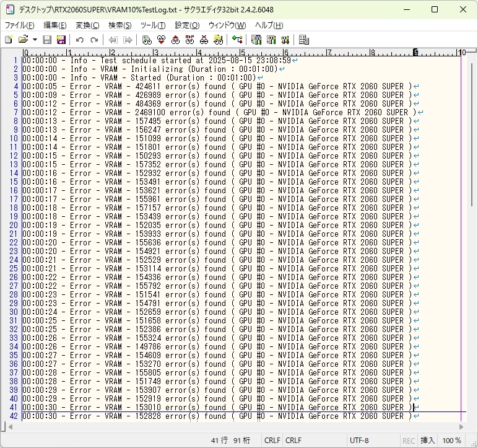Toggle the REC macro recording indicator
The width and height of the screenshot is (478, 448).
[409, 441]
